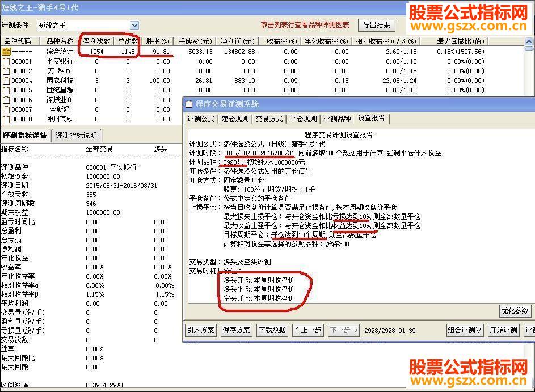535x392 pixels.
Task: Check the 000004 国农科技 checkbox
Action: 6,81
